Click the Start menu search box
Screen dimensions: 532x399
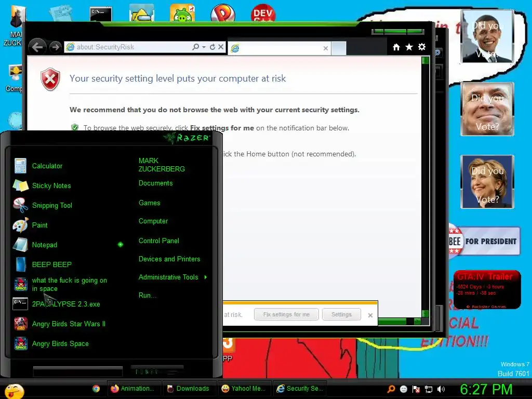click(78, 371)
